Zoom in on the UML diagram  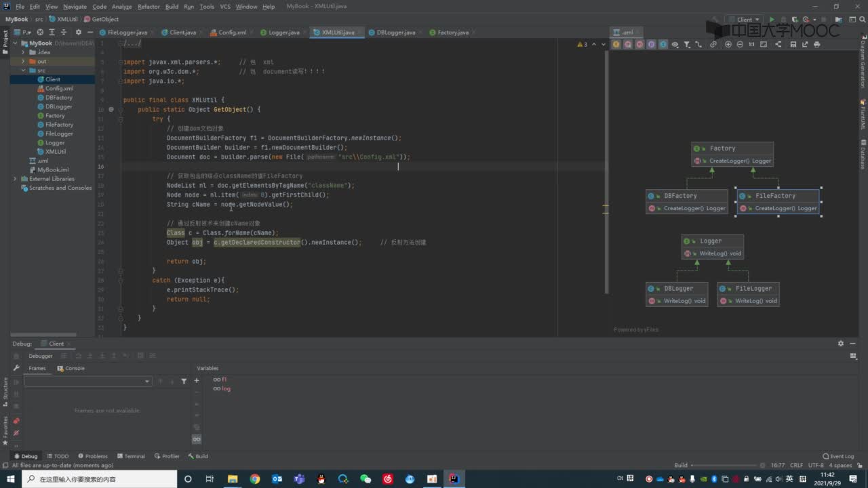pyautogui.click(x=728, y=44)
